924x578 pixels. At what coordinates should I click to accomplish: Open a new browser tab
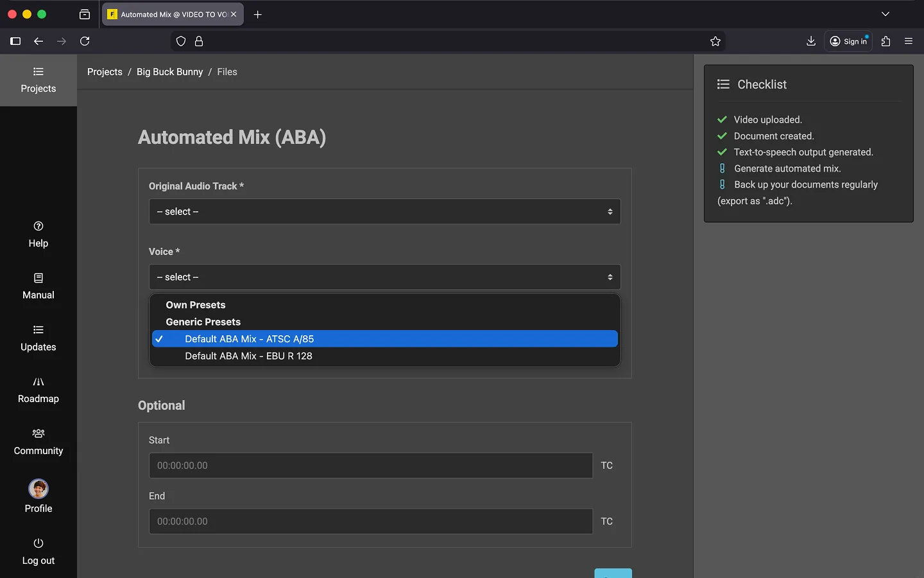258,14
